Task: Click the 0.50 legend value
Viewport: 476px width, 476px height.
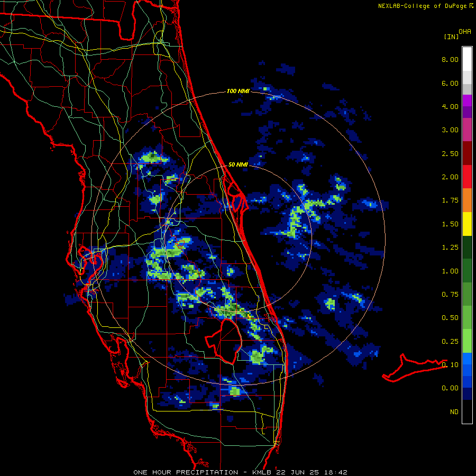Action: pyautogui.click(x=450, y=318)
